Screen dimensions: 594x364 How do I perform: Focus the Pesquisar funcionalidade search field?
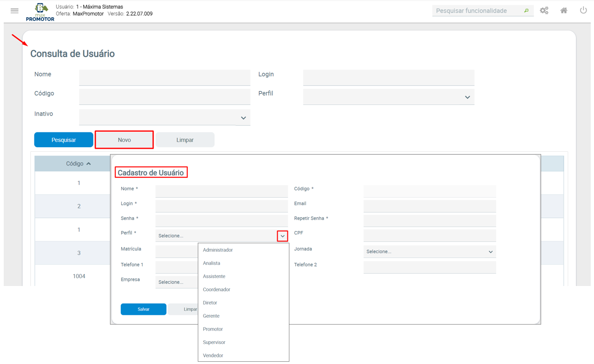coord(477,11)
